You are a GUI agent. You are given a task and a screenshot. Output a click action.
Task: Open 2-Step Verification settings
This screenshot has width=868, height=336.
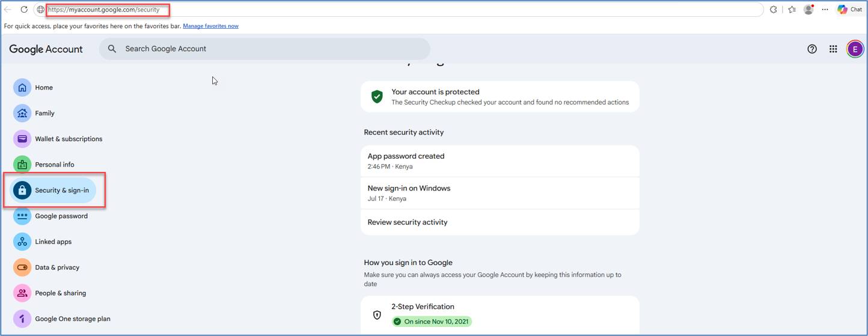500,315
